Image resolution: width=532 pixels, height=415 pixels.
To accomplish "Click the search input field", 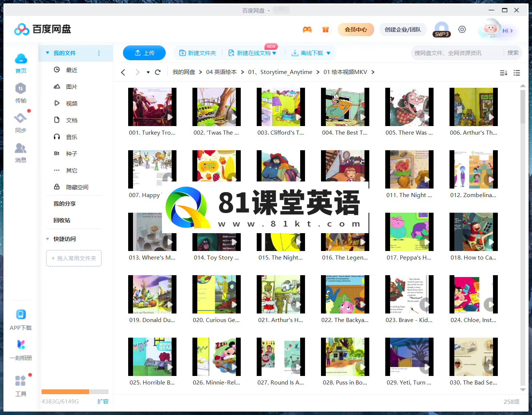I will click(457, 53).
